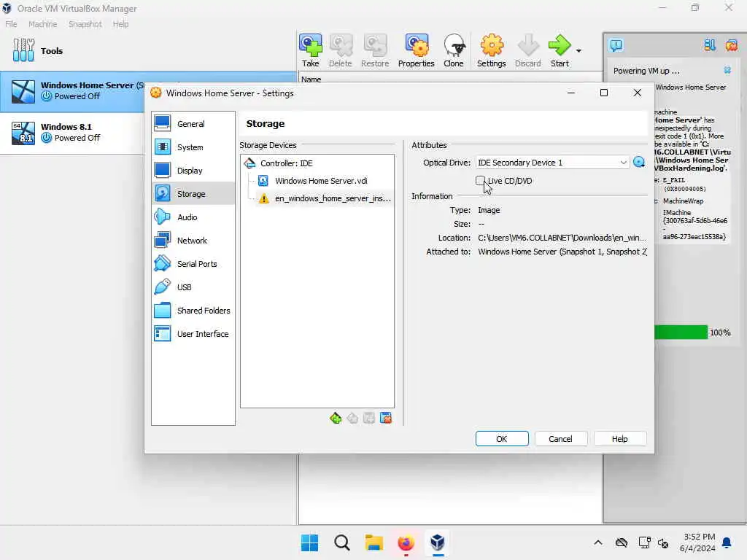Confirm settings with OK button
747x560 pixels.
pyautogui.click(x=502, y=438)
